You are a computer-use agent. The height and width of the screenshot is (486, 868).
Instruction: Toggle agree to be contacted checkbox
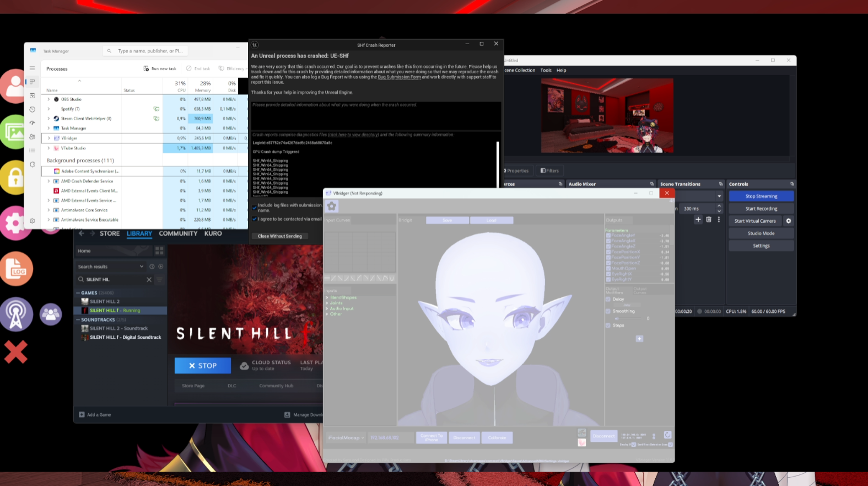[x=255, y=219]
